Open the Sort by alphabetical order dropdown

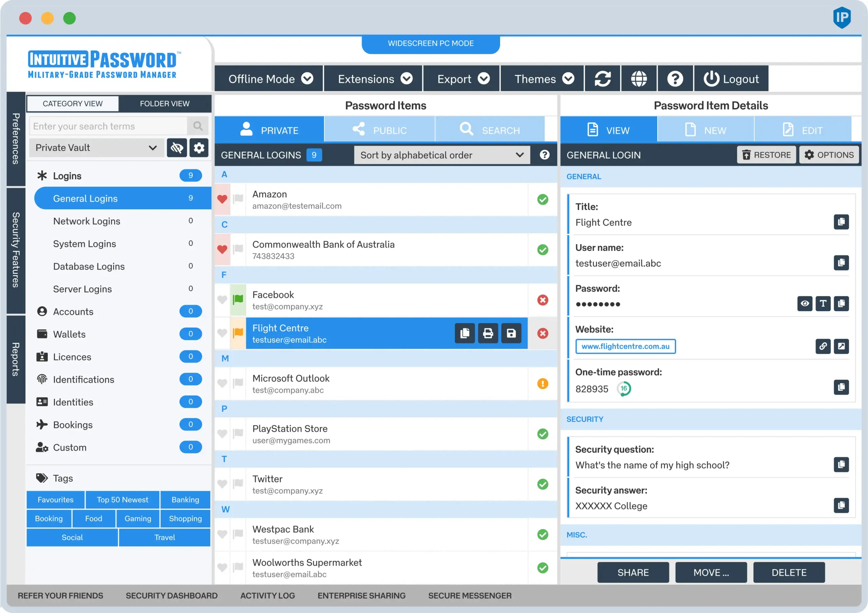pos(441,155)
